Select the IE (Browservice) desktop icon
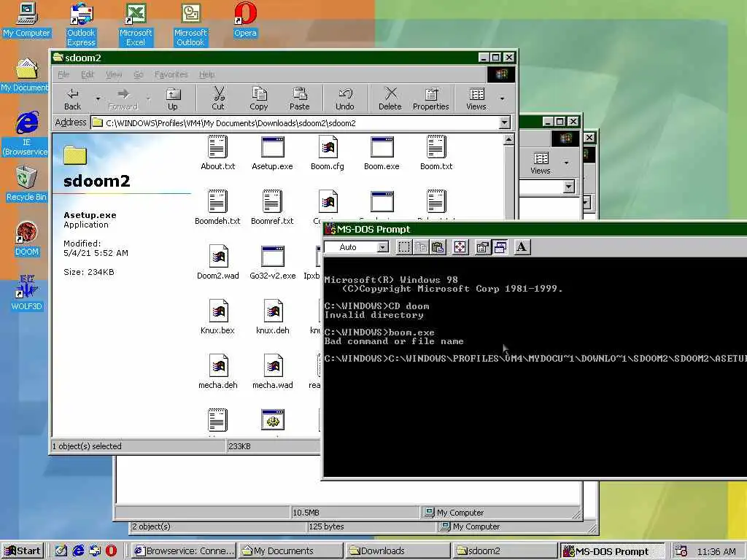Screen dimensions: 747x560 tap(26, 133)
